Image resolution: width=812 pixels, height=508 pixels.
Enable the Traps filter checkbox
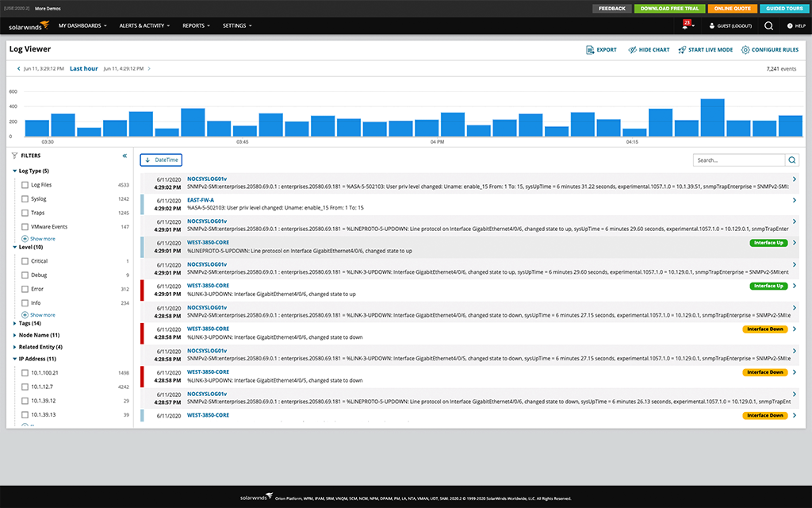click(x=25, y=213)
